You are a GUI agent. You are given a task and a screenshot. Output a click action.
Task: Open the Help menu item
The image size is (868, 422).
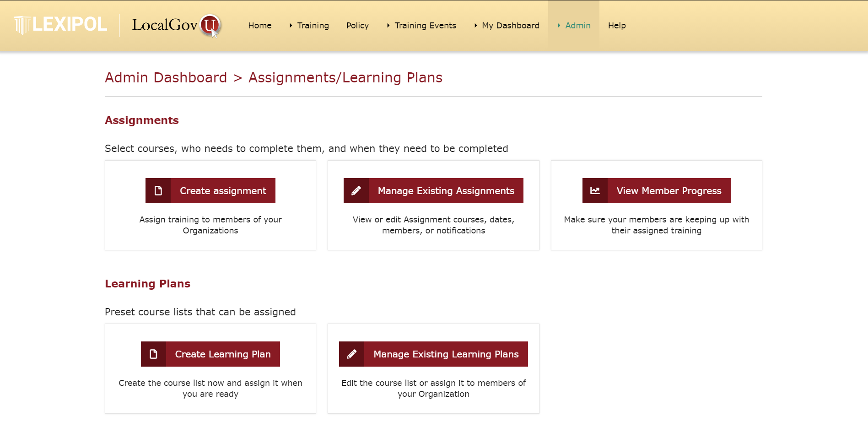click(x=617, y=26)
